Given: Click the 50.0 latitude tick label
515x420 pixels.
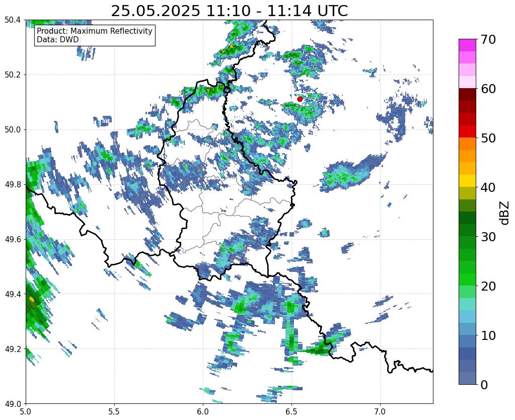Looking at the screenshot, I should coord(13,129).
